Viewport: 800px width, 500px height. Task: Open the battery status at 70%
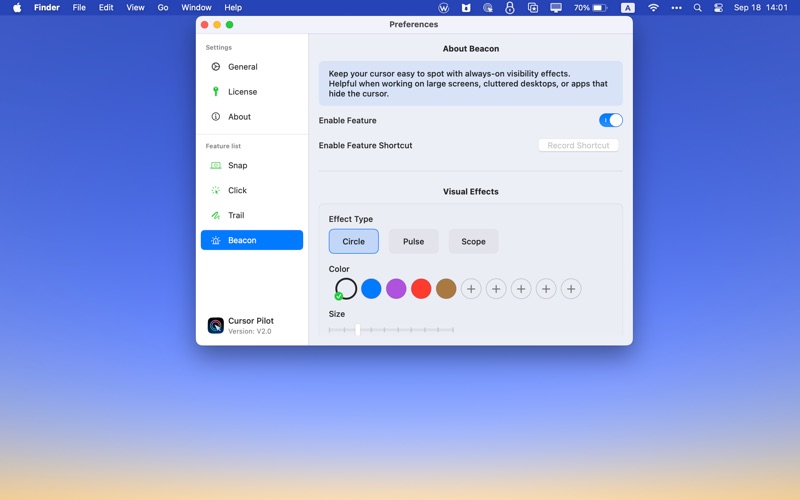click(x=591, y=8)
